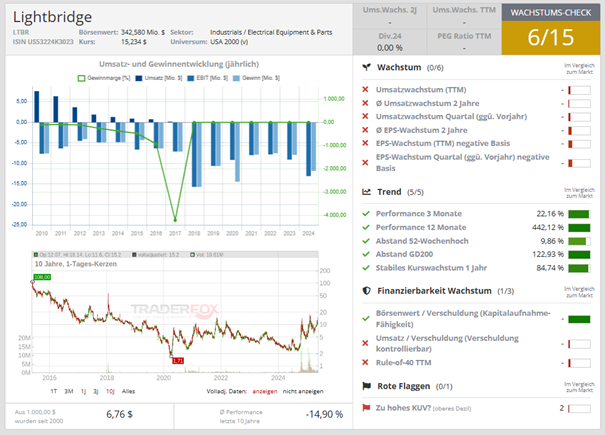This screenshot has height=435, width=605.
Task: Click the WACHSTUMS-CHECK header
Action: pos(551,13)
